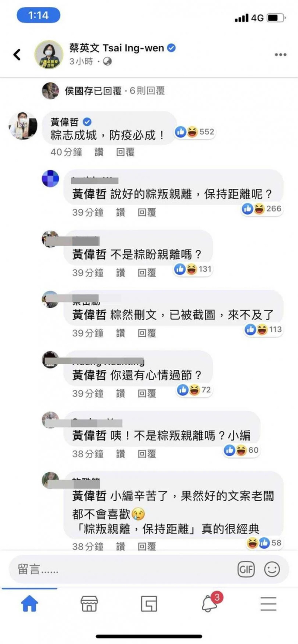The image size is (298, 644).
Task: Like the reply 你還有心情過節？
Action: pos(121,394)
